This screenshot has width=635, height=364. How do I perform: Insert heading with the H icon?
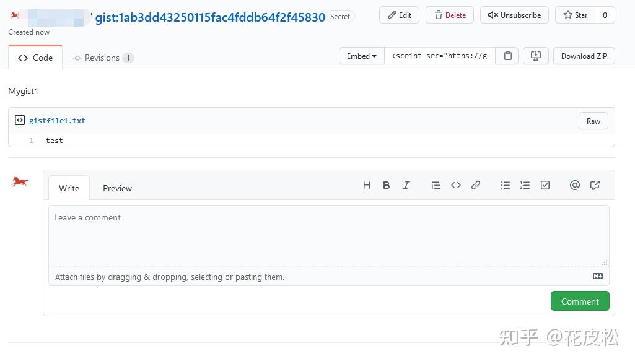367,186
